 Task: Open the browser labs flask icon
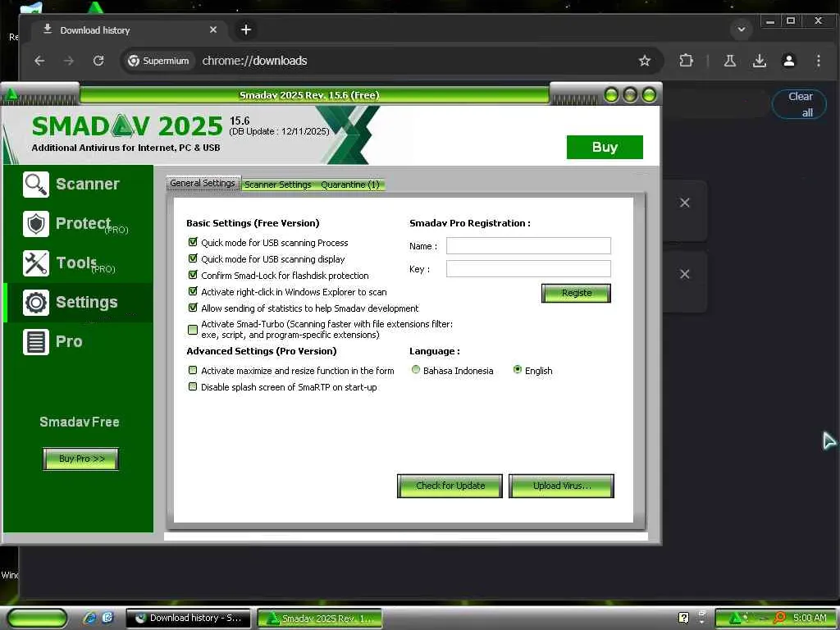729,61
